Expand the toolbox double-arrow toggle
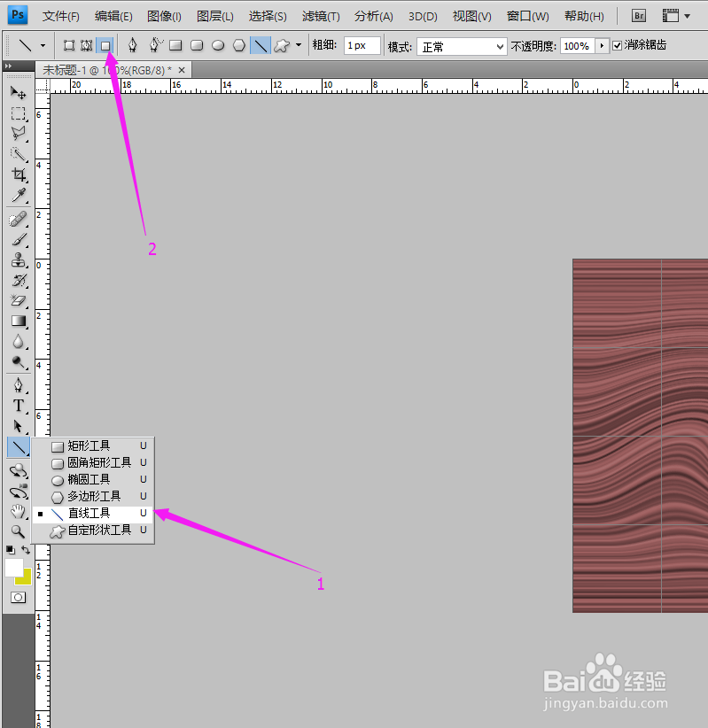The height and width of the screenshot is (728, 708). (x=8, y=66)
